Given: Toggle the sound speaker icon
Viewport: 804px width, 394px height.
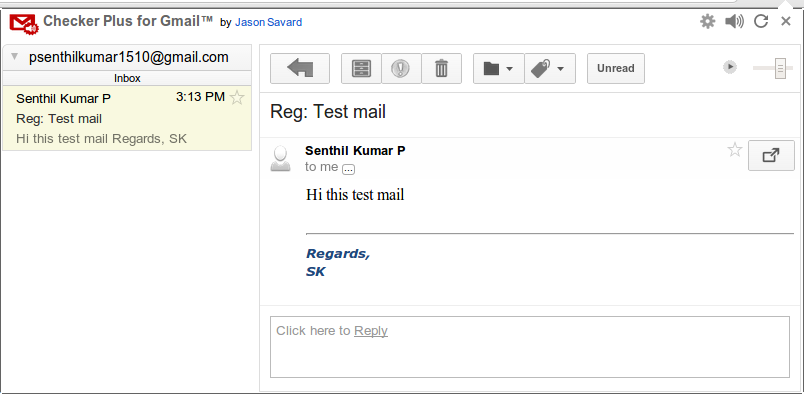Looking at the screenshot, I should click(734, 22).
